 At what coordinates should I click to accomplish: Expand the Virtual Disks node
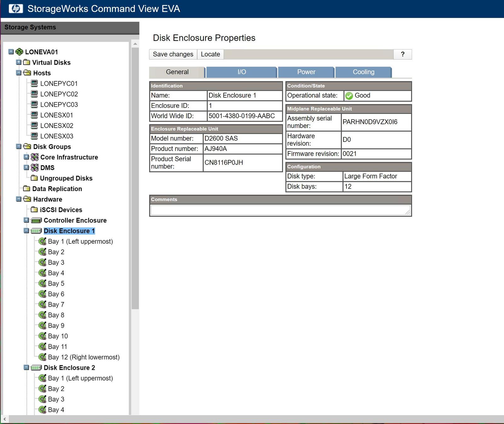point(19,62)
